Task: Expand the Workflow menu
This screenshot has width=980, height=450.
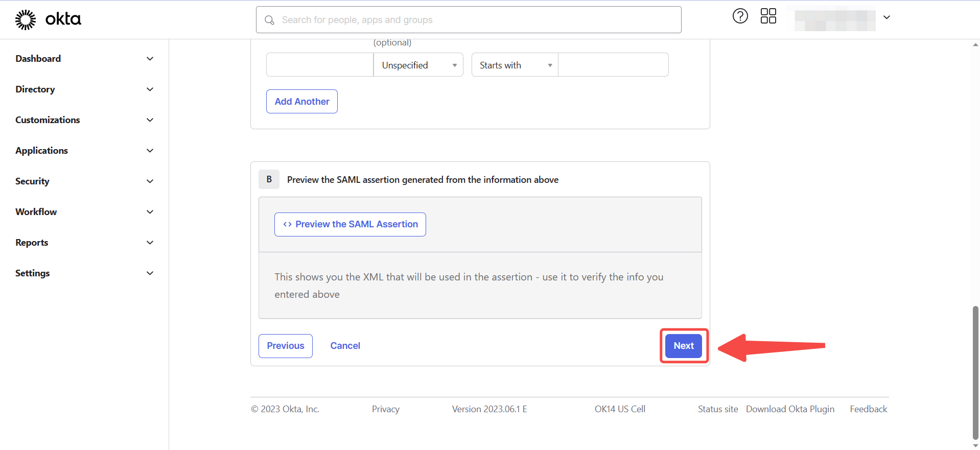Action: click(x=84, y=212)
